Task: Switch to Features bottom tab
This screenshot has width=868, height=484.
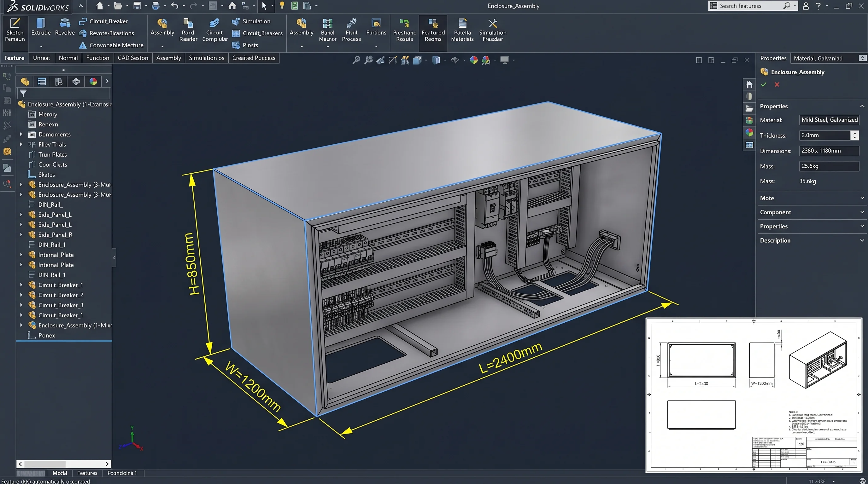Action: click(x=87, y=473)
